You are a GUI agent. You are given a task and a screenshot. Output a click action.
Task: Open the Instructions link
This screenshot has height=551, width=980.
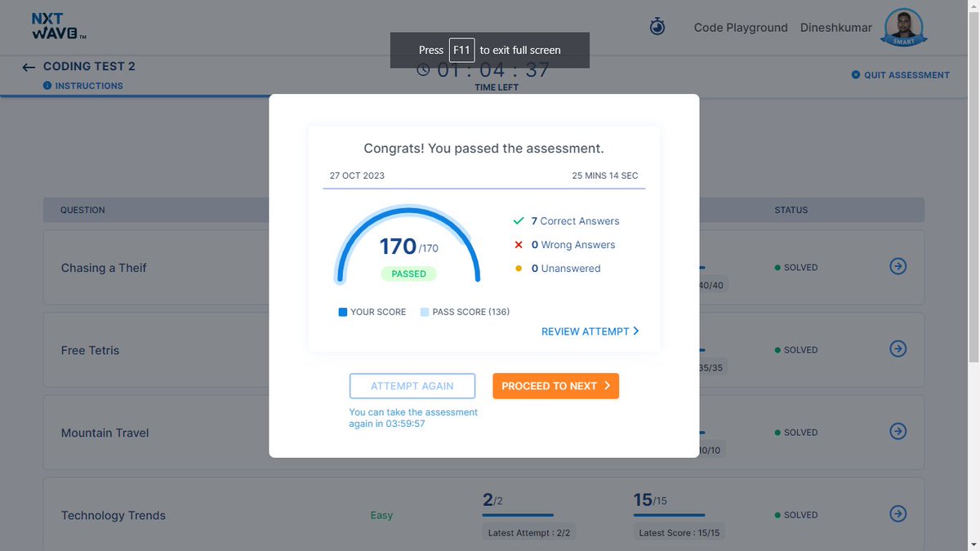click(89, 86)
